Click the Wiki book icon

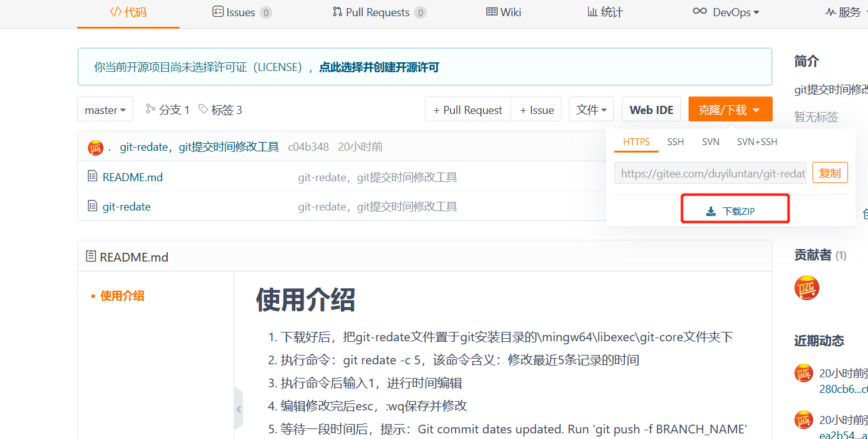click(x=492, y=11)
